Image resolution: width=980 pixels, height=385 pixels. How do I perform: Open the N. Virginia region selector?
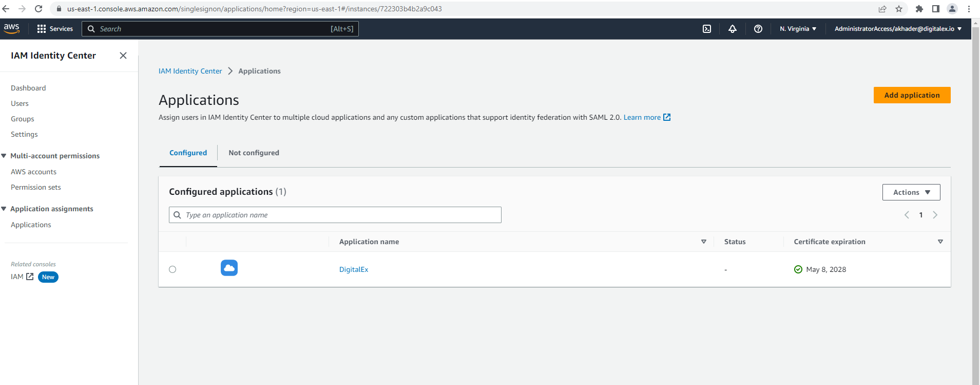click(797, 29)
